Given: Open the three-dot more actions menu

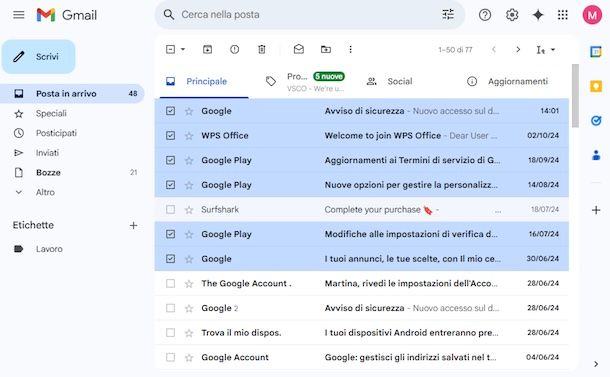Looking at the screenshot, I should coord(351,49).
